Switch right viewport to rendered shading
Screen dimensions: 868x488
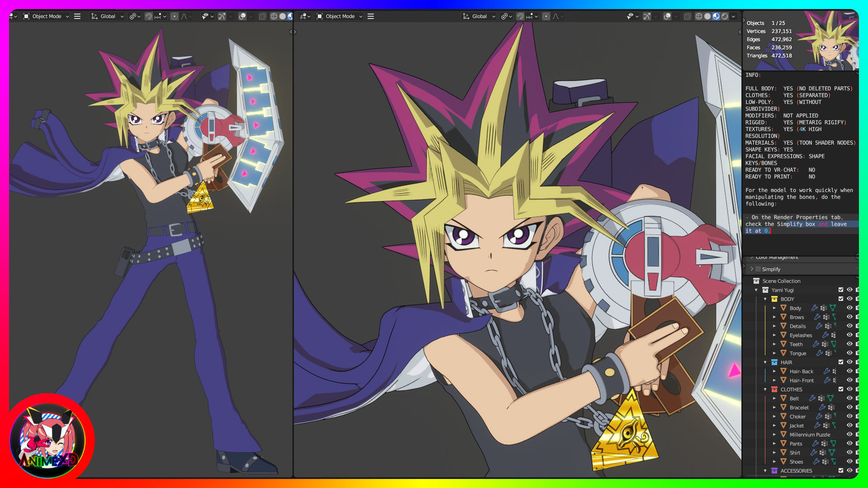pos(725,16)
